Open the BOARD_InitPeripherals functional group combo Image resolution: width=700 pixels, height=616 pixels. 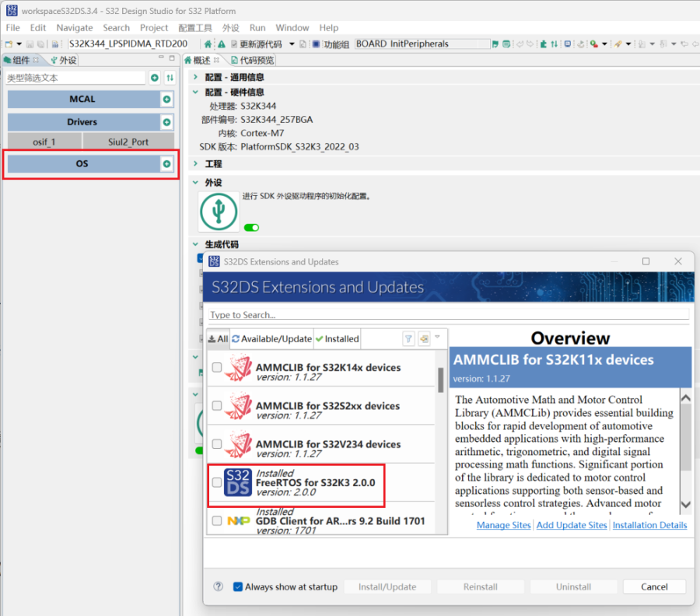[x=422, y=44]
